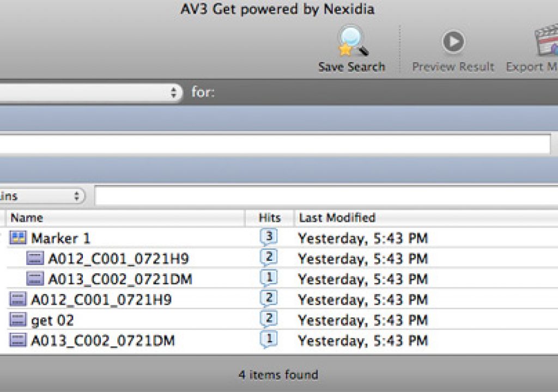Click the hits bubble for 'get 02'
Viewport: 558px width, 392px height.
pyautogui.click(x=269, y=318)
